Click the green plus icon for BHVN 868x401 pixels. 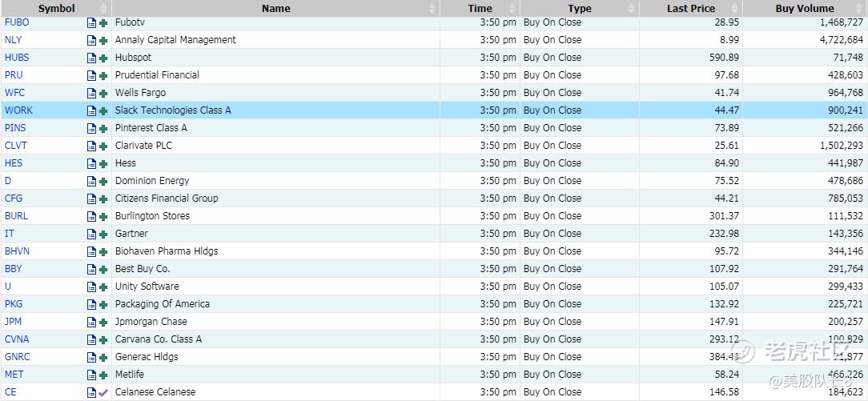pyautogui.click(x=103, y=252)
